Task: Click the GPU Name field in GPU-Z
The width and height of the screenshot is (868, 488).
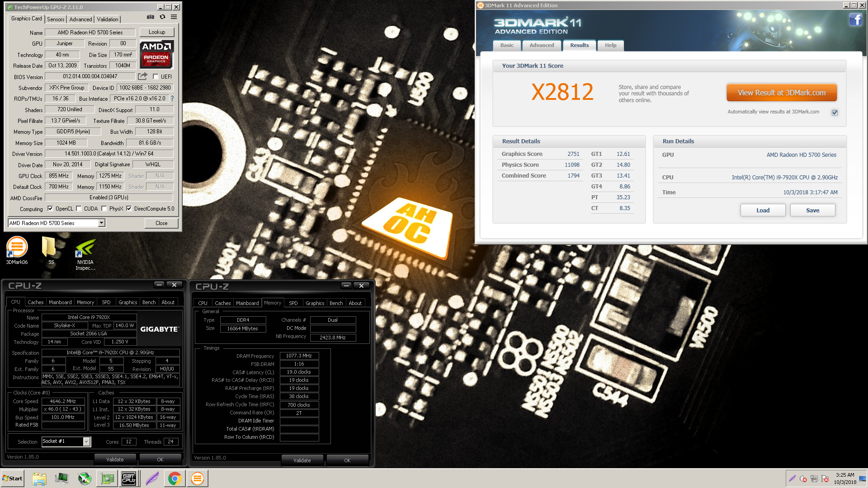Action: click(x=90, y=33)
